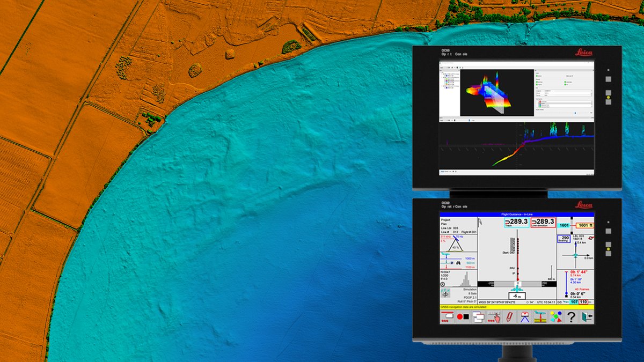Select the Track 289.3 readout box

(x=517, y=223)
